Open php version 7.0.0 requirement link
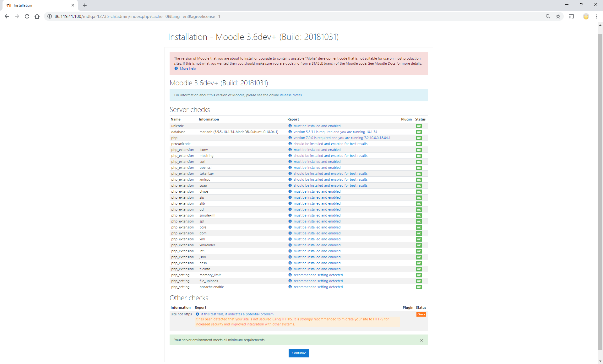 (342, 138)
